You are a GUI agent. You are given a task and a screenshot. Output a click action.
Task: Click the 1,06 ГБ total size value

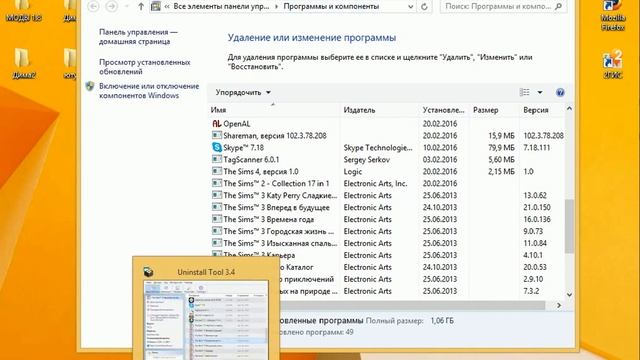pos(442,321)
